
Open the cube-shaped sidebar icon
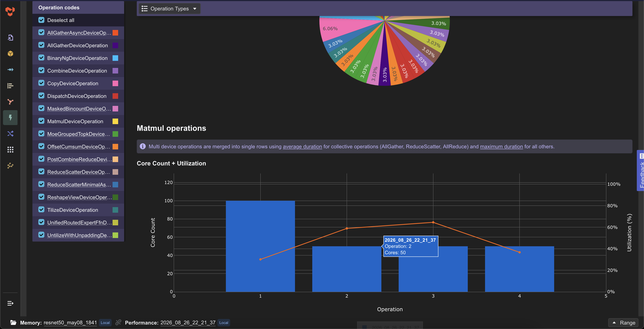(10, 54)
